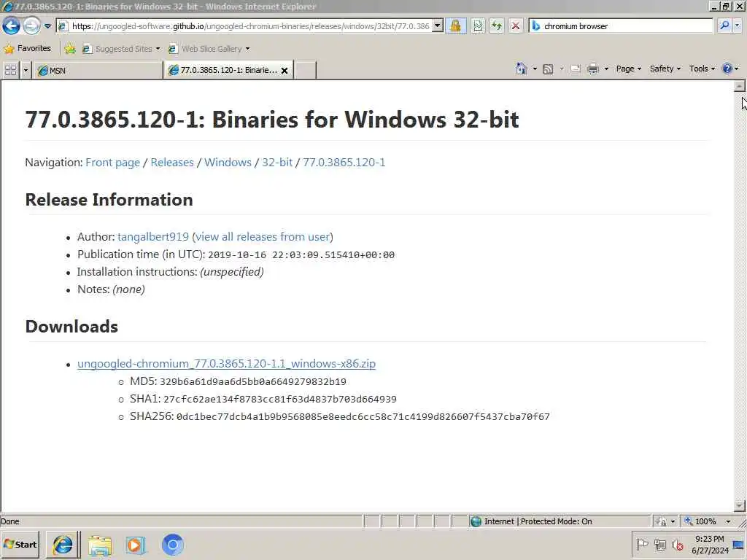This screenshot has width=747, height=560.
Task: Download ungoogled-chromium windows-x86.zip link
Action: [226, 364]
